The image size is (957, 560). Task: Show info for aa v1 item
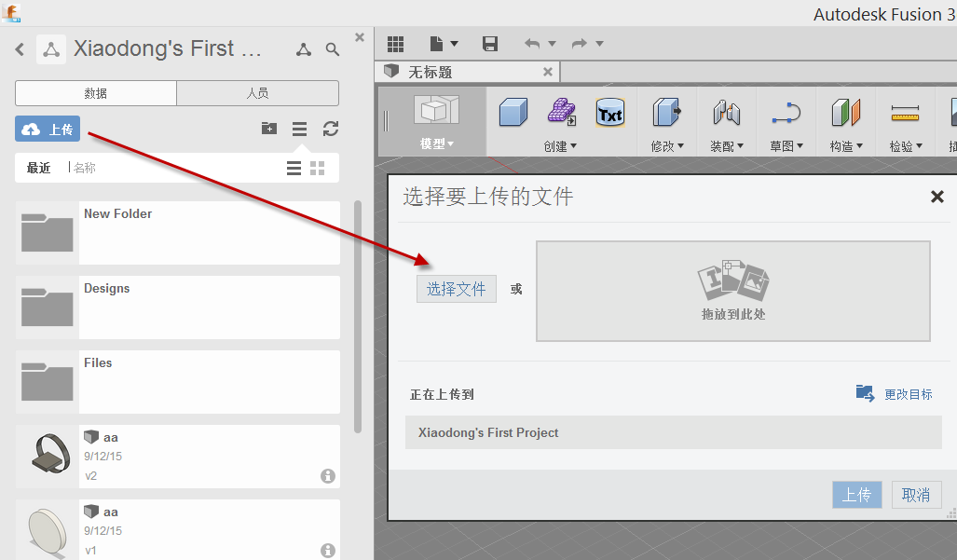(x=328, y=551)
